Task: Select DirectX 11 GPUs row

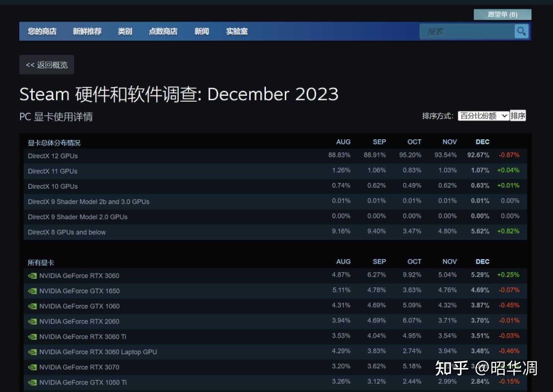Action: point(275,171)
